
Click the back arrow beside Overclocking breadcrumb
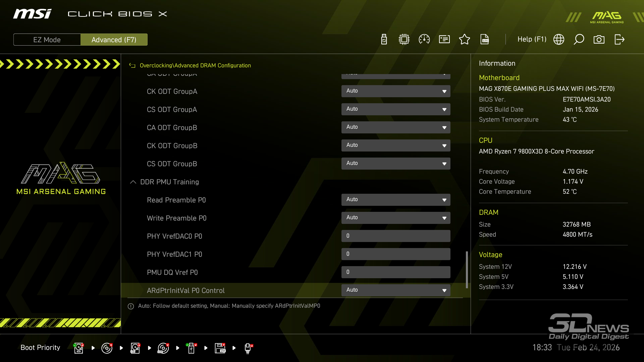132,66
